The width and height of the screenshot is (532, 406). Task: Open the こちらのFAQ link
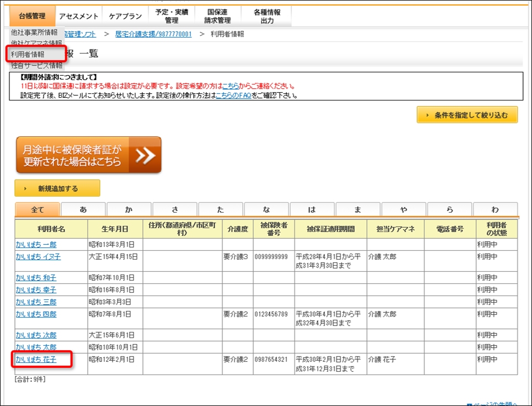(233, 96)
